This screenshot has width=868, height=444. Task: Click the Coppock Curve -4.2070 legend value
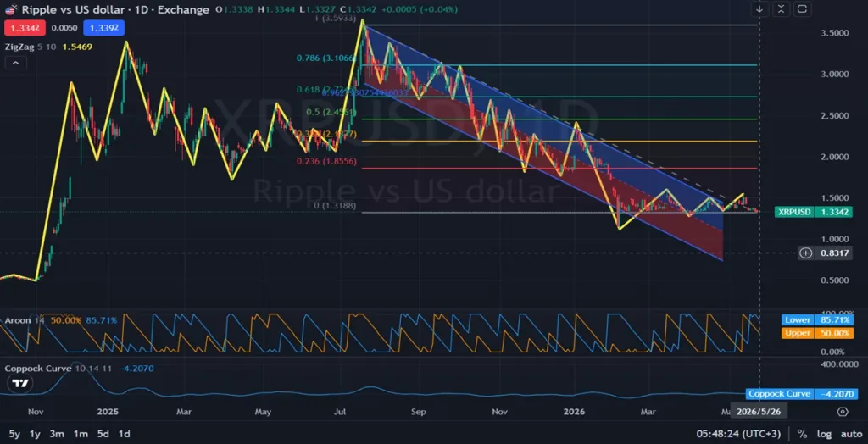[x=136, y=368]
